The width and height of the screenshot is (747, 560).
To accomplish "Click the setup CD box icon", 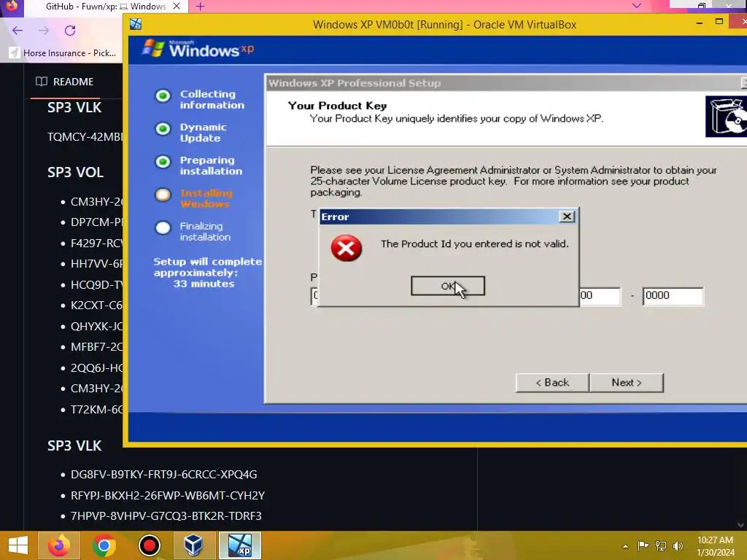I will [726, 117].
